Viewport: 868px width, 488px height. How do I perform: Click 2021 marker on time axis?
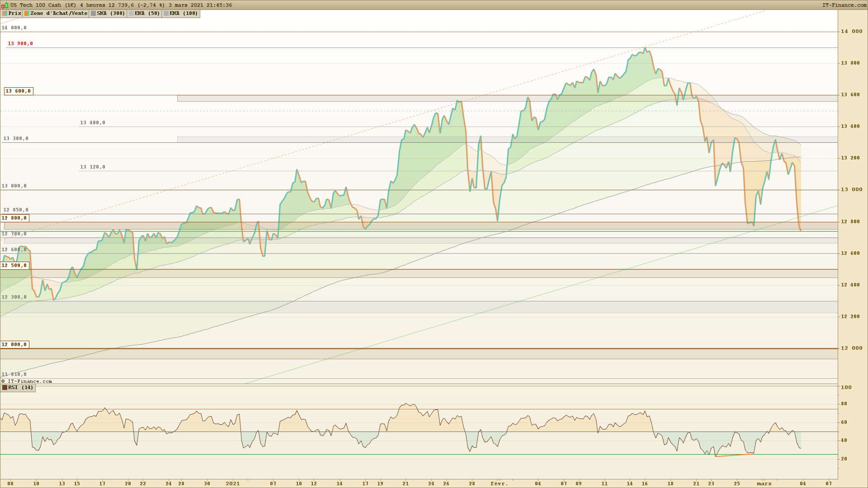click(x=232, y=483)
